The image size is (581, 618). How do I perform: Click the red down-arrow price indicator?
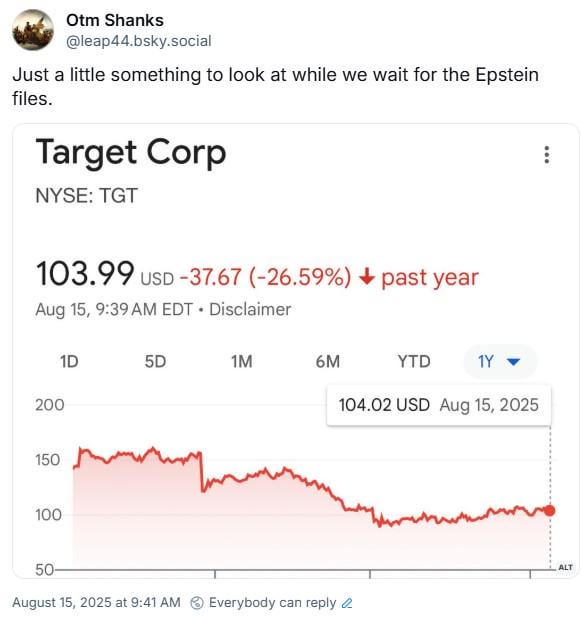click(x=367, y=277)
